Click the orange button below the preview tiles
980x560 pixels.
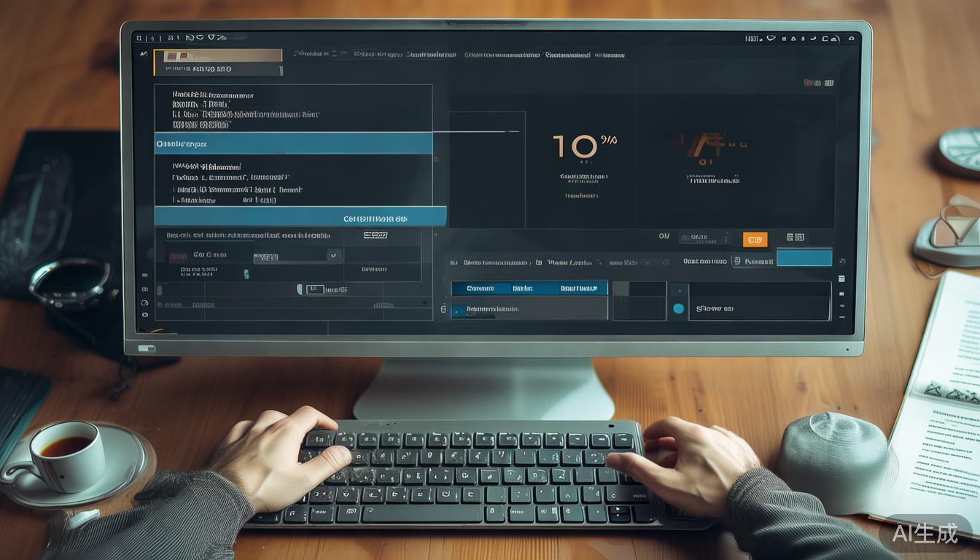(x=755, y=239)
